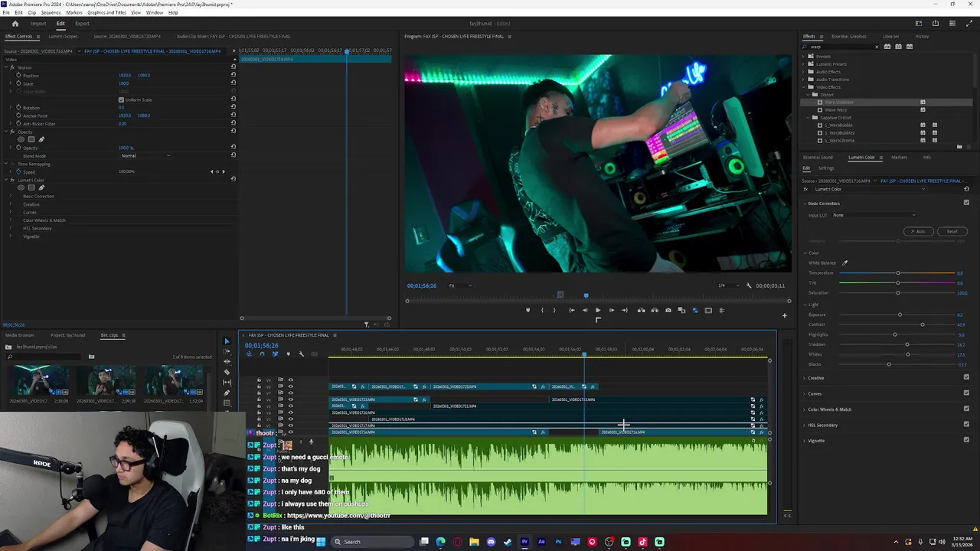Switch to the Export workspace
This screenshot has width=980, height=551.
[82, 24]
